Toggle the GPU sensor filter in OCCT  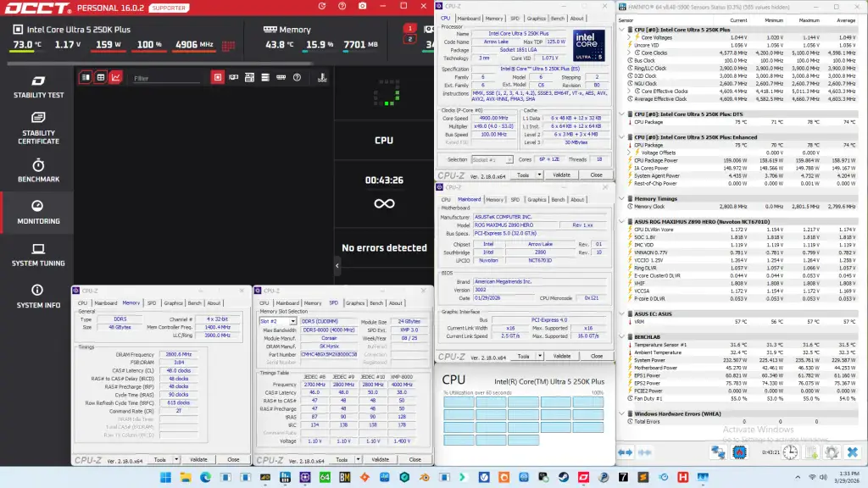(x=234, y=77)
